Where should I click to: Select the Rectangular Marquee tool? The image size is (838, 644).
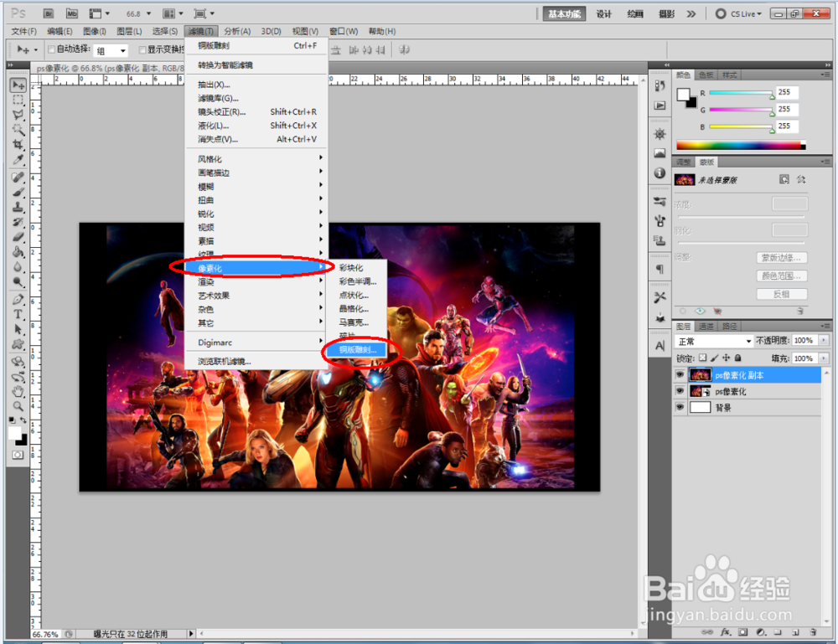tap(18, 100)
